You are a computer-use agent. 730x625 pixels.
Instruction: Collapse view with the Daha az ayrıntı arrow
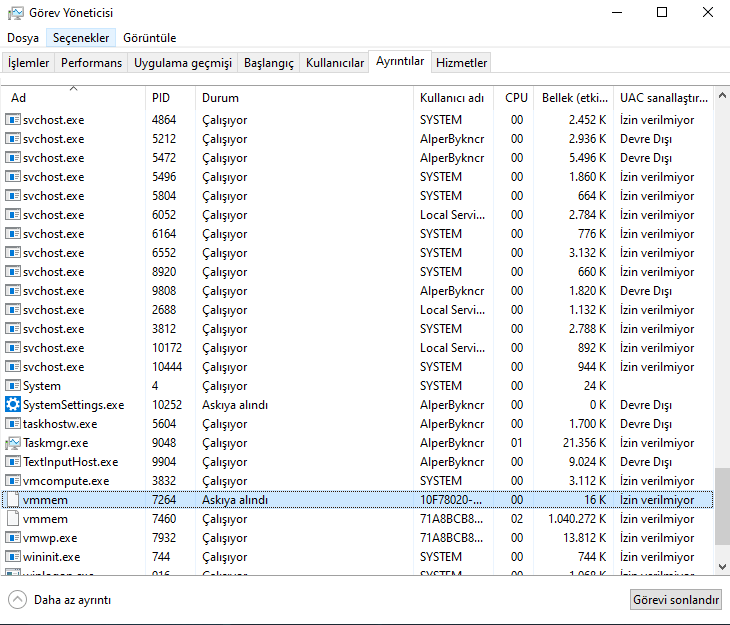click(x=18, y=599)
